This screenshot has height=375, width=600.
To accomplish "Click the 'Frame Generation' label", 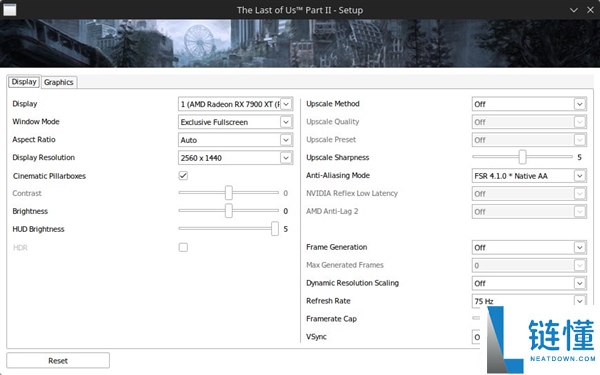I will [x=337, y=247].
